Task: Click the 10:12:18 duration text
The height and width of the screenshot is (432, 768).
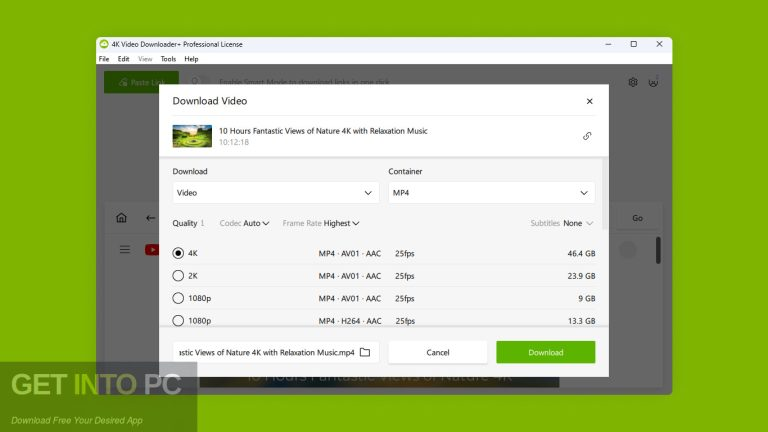Action: (234, 142)
